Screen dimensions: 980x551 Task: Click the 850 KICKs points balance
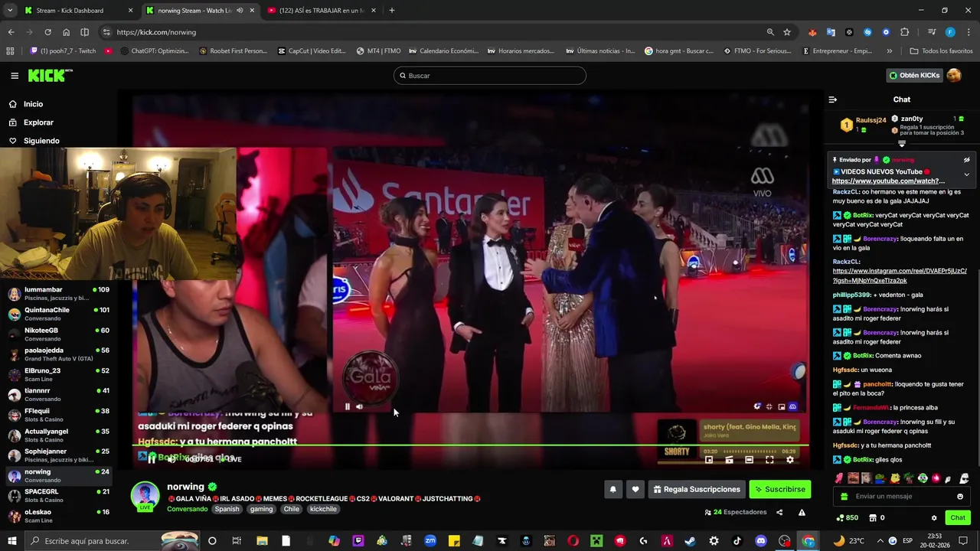click(x=847, y=518)
